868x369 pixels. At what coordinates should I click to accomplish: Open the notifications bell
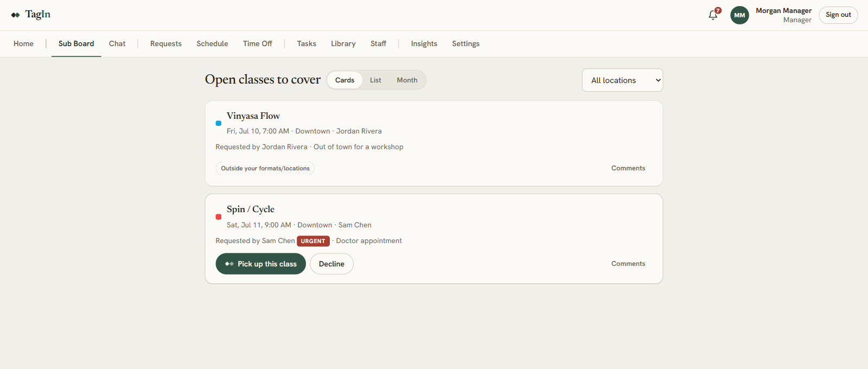click(713, 15)
